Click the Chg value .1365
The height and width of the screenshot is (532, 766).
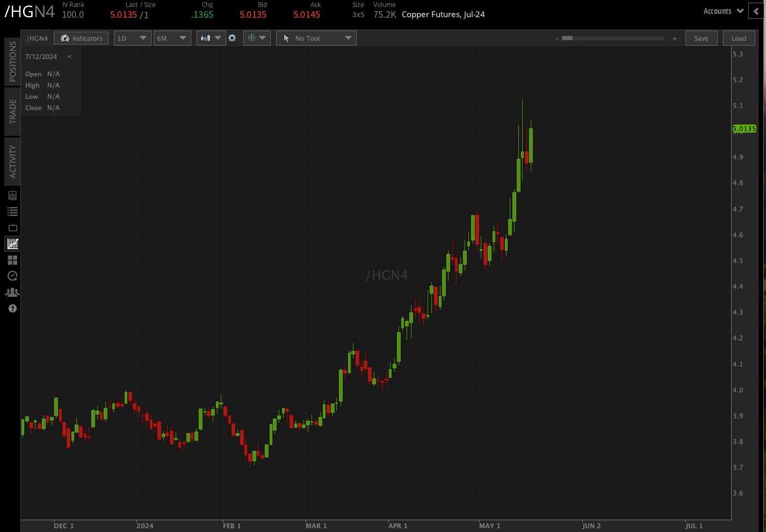coord(203,14)
